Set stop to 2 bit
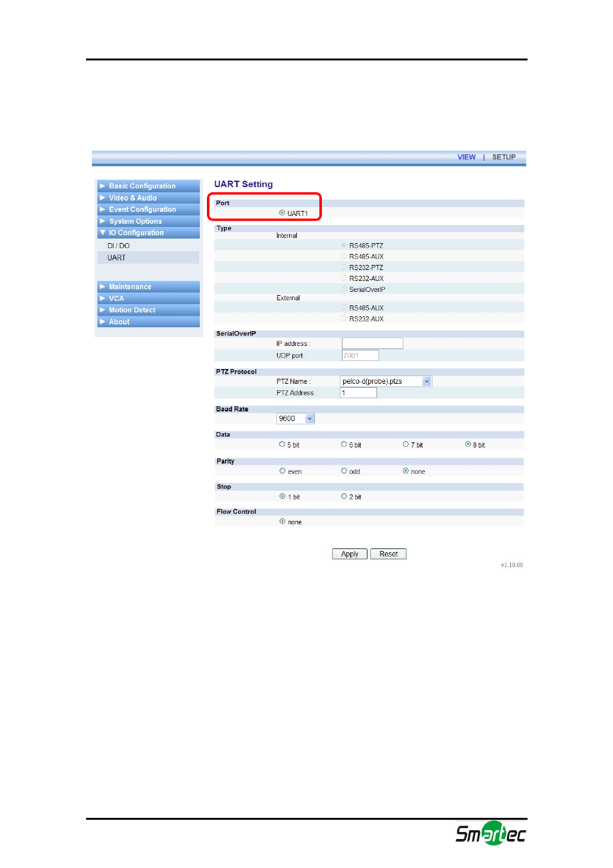 344,496
